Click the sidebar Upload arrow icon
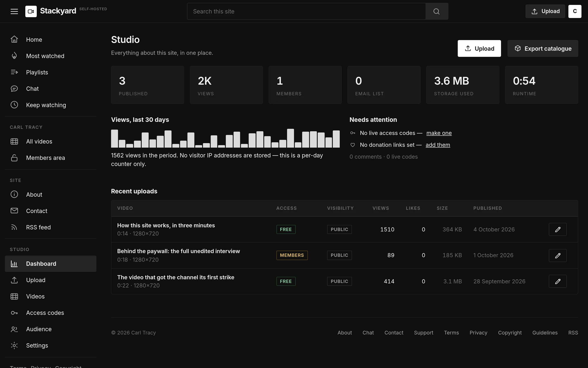The width and height of the screenshot is (588, 368). pos(14,280)
